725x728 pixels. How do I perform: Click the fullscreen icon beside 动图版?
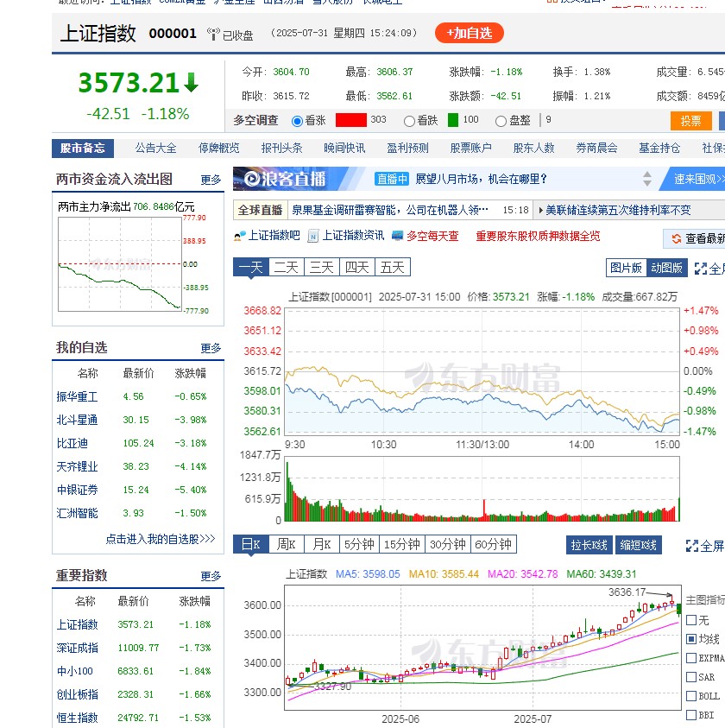(x=702, y=267)
